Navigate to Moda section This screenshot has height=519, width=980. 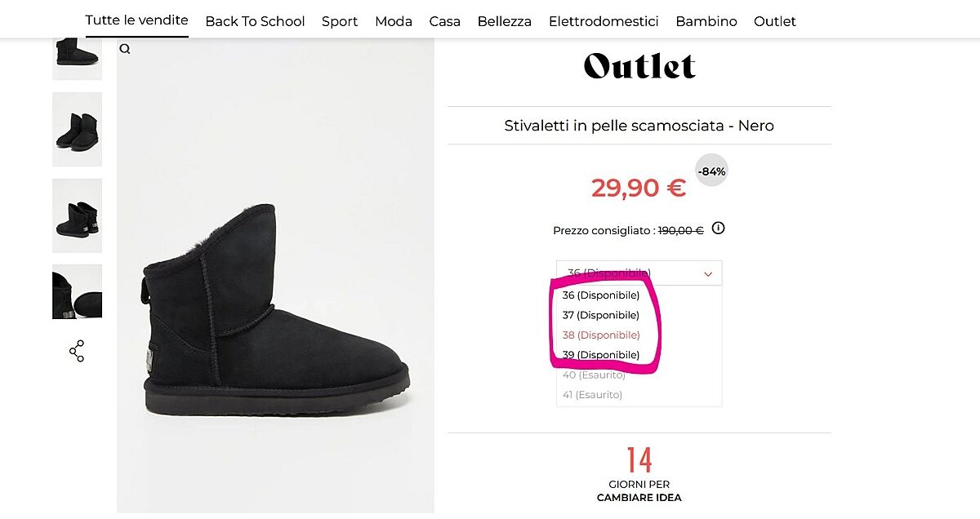click(x=394, y=21)
